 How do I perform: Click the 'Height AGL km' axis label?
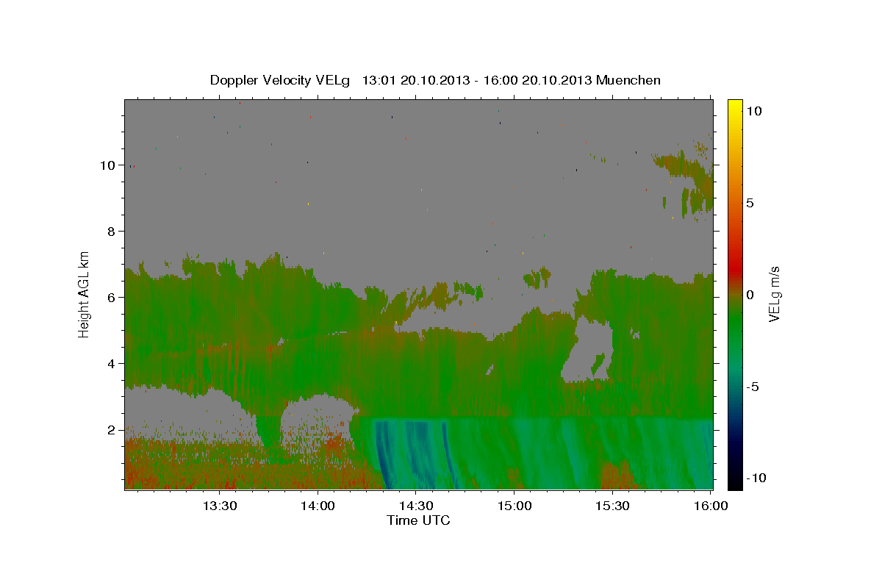tap(85, 294)
